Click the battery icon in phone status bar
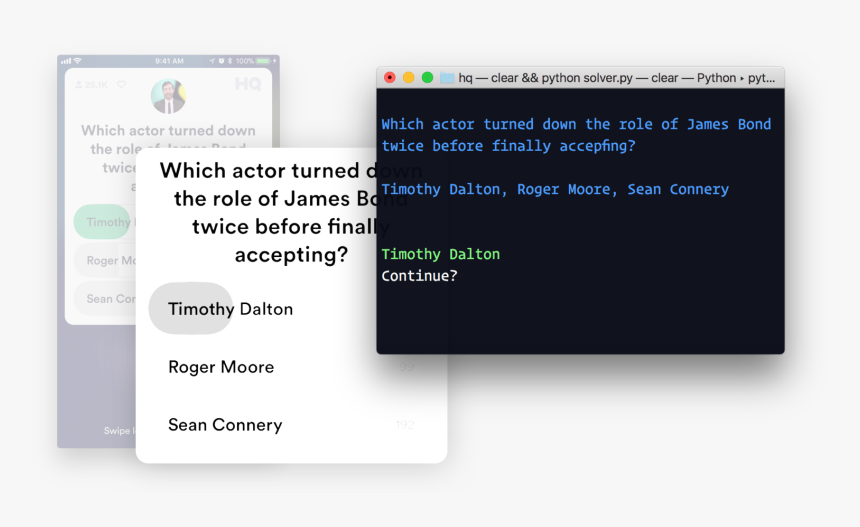Screen dimensions: 860x527 (262, 61)
